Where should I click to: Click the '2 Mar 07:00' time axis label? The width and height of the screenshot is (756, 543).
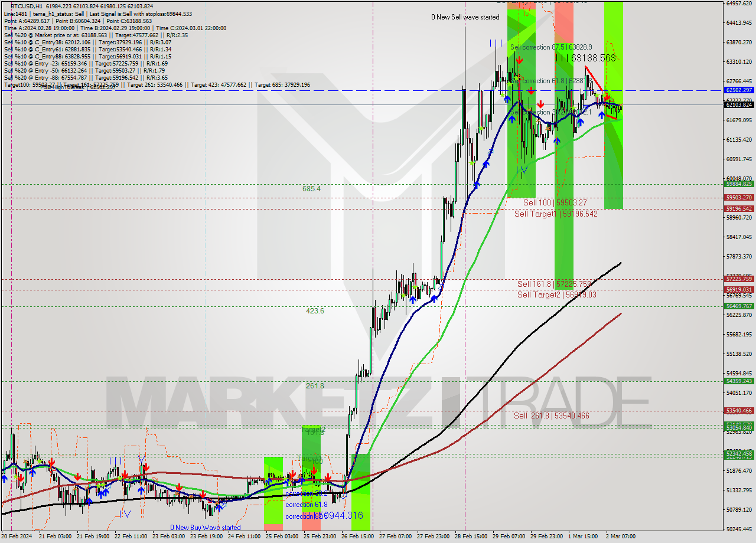[x=620, y=537]
